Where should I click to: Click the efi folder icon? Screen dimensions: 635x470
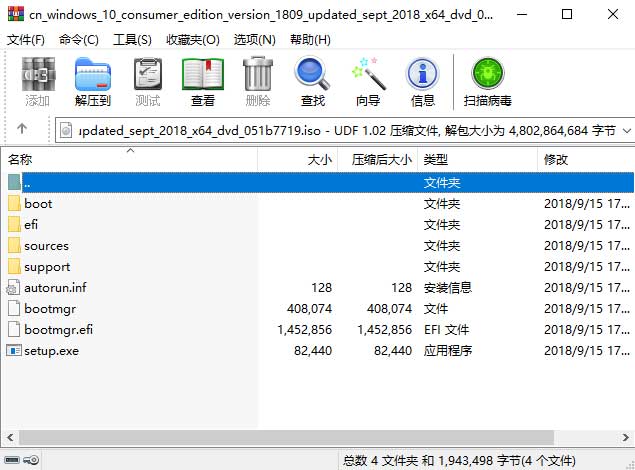point(14,224)
